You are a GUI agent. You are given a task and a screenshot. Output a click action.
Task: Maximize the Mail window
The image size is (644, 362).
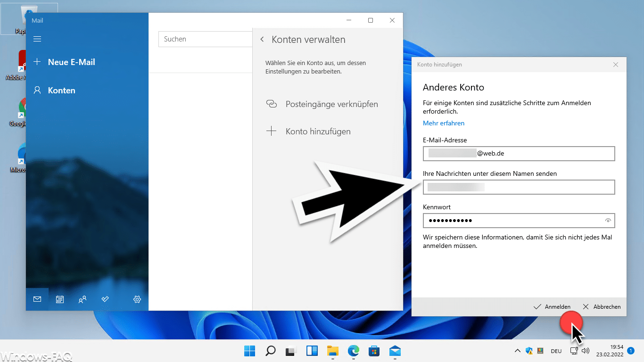tap(371, 20)
